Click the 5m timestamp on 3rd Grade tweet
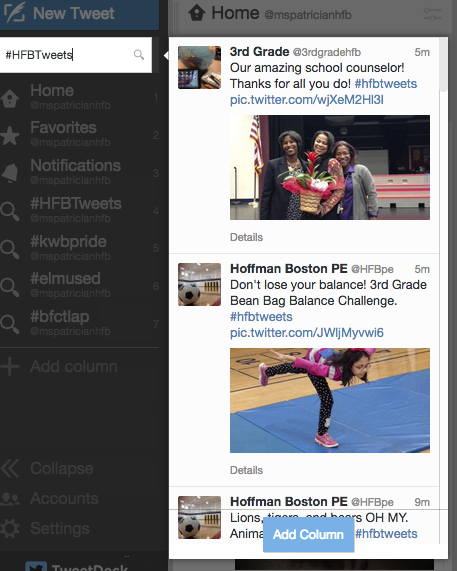This screenshot has width=457, height=571. pyautogui.click(x=422, y=52)
